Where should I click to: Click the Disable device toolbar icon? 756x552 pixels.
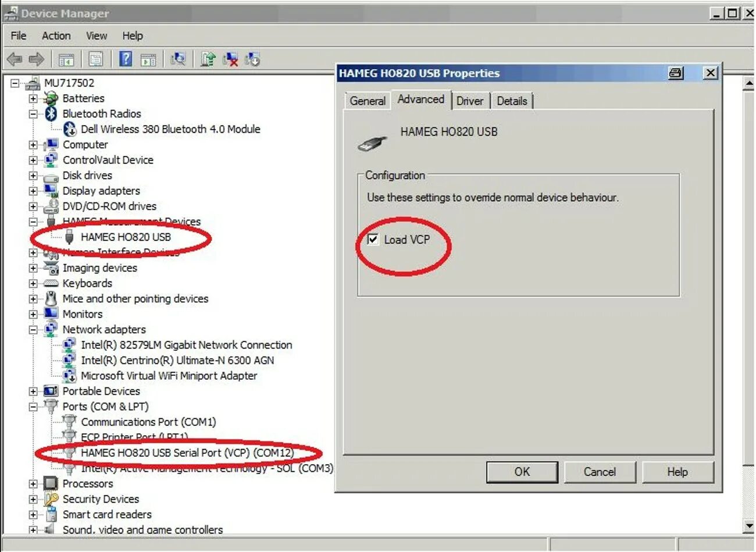tap(252, 59)
